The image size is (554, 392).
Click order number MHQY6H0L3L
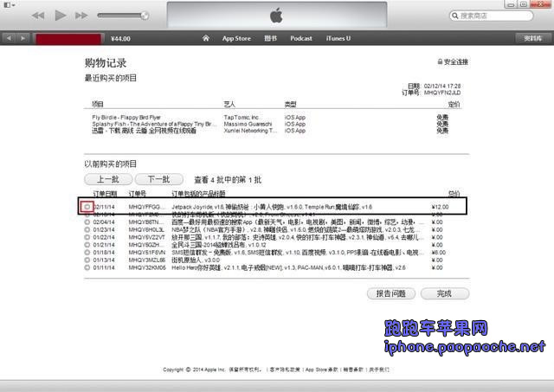146,230
